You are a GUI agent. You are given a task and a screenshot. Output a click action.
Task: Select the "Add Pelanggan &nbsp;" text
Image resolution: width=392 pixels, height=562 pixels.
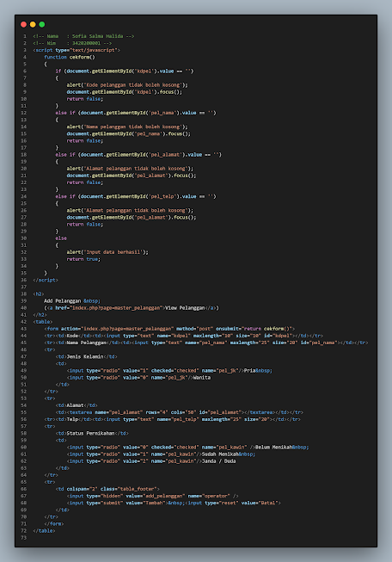pyautogui.click(x=72, y=301)
